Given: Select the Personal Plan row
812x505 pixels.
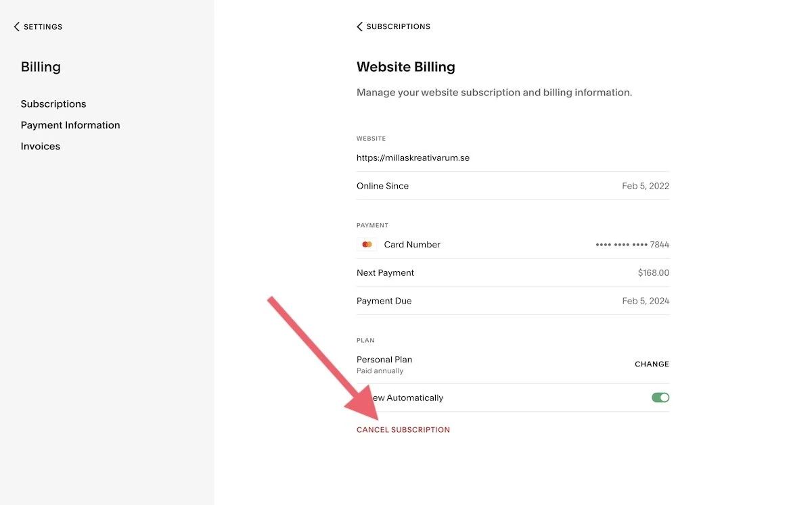Looking at the screenshot, I should point(384,360).
